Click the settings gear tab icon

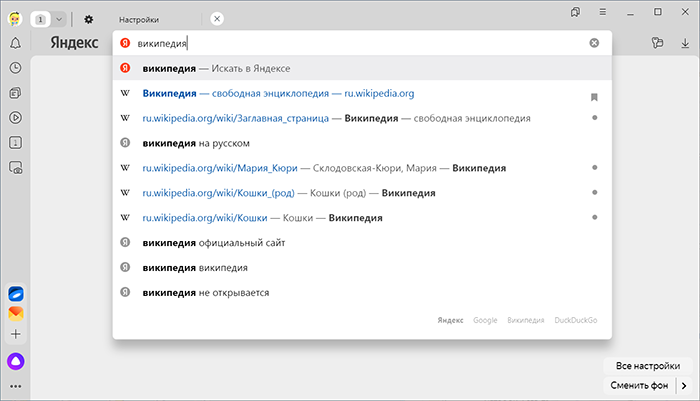(x=88, y=19)
